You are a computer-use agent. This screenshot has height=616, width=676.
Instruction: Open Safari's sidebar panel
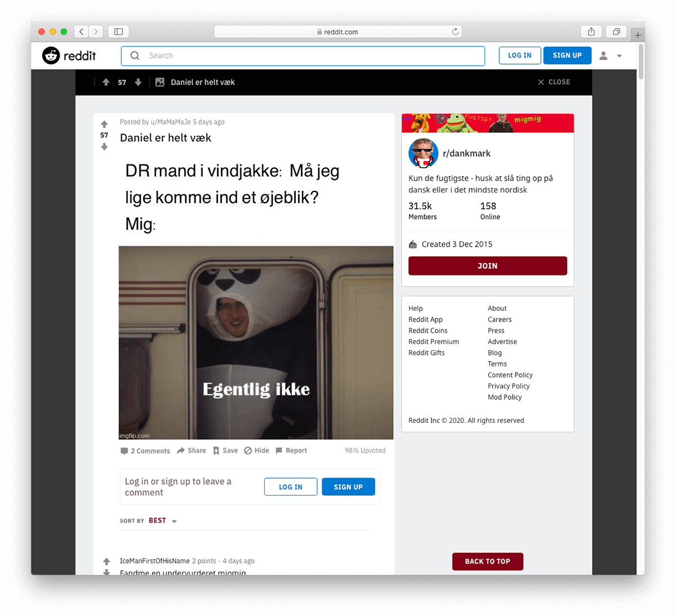(x=118, y=32)
